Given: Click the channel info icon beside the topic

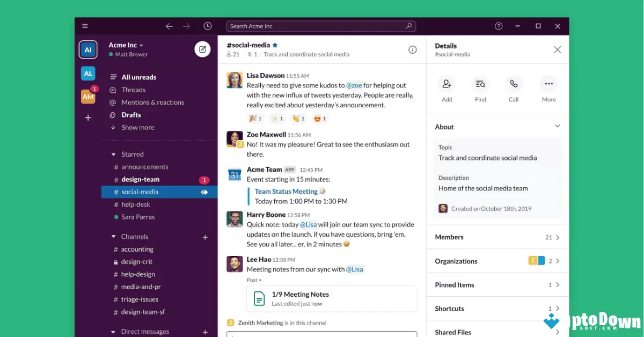Looking at the screenshot, I should click(413, 49).
